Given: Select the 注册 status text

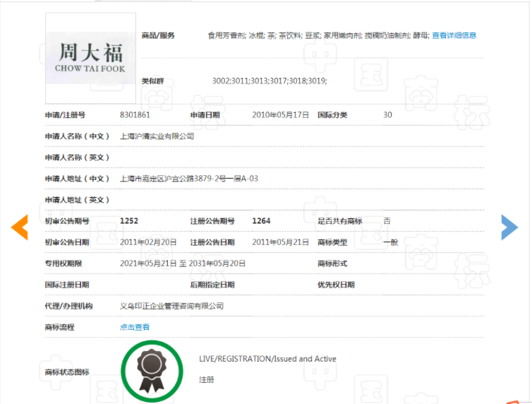Looking at the screenshot, I should 207,379.
